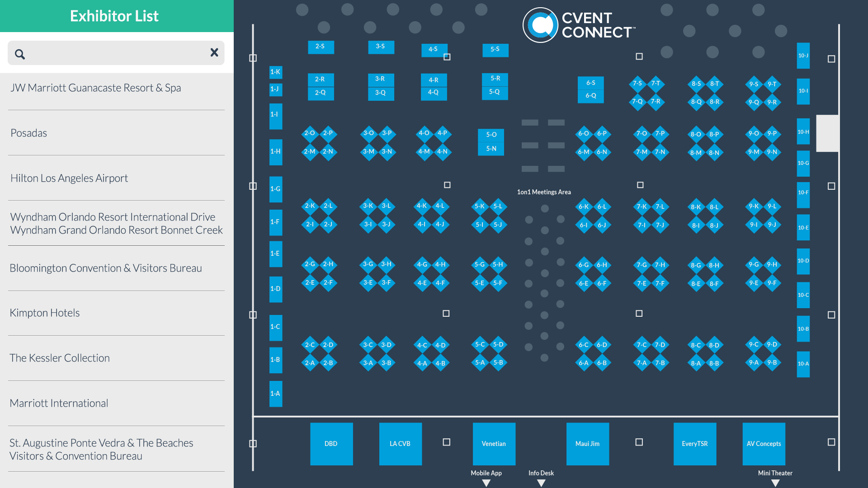This screenshot has height=488, width=868.
Task: Open Kimpton Hotels exhibitor
Action: point(116,313)
